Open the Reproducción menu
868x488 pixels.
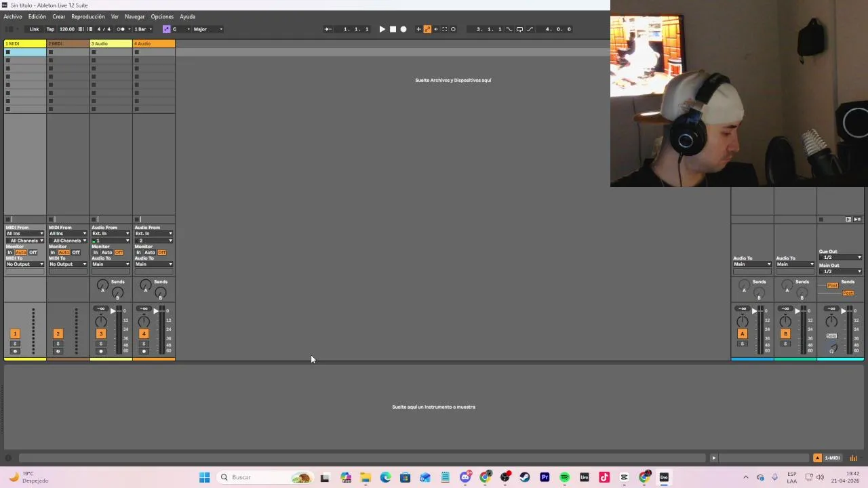[x=88, y=16]
